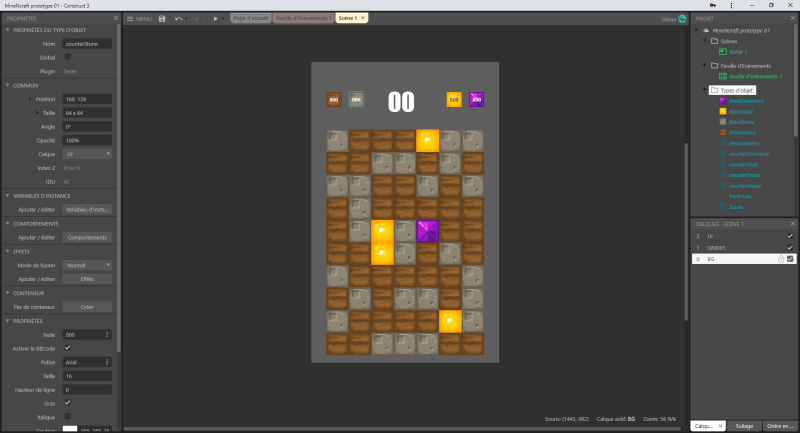Viewport: 800px width, 433px height.
Task: Click the Nom field containing counterStone
Action: point(87,44)
